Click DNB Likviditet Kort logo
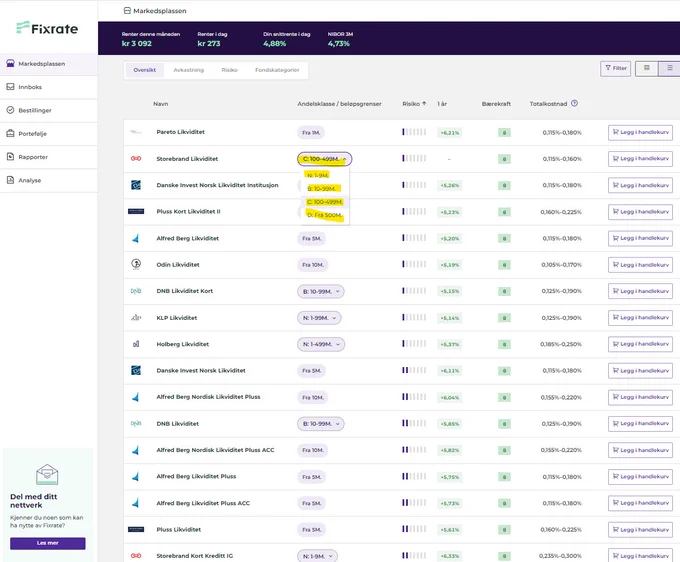Image resolution: width=680 pixels, height=562 pixels. click(x=136, y=291)
